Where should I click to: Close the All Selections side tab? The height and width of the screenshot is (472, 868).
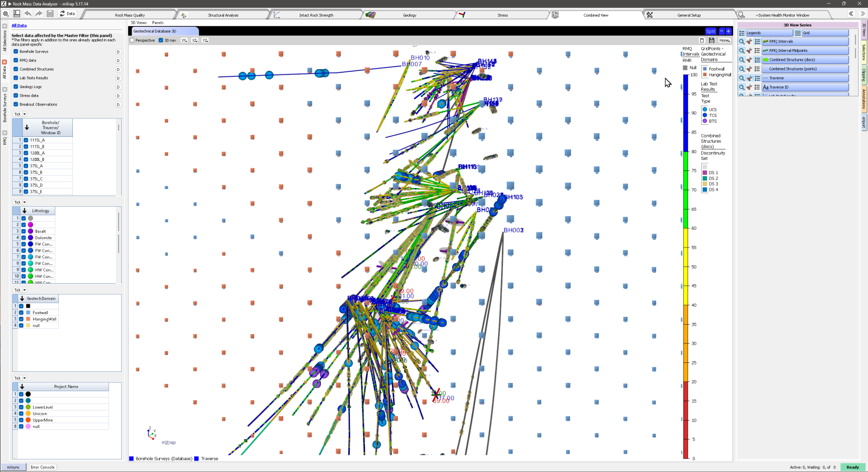coord(4,26)
